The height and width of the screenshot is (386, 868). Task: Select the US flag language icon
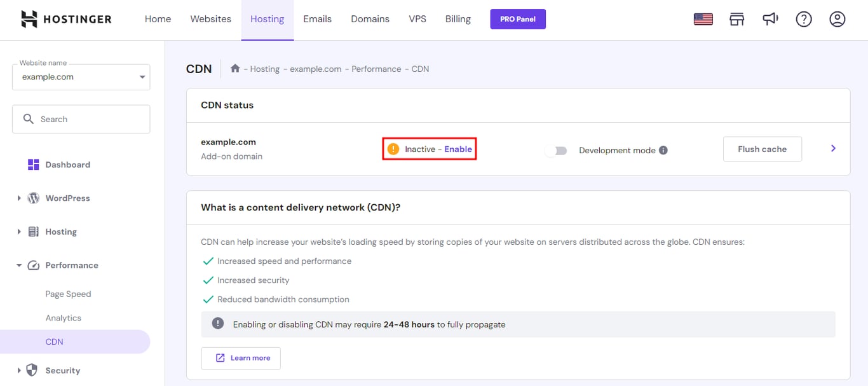(x=703, y=19)
